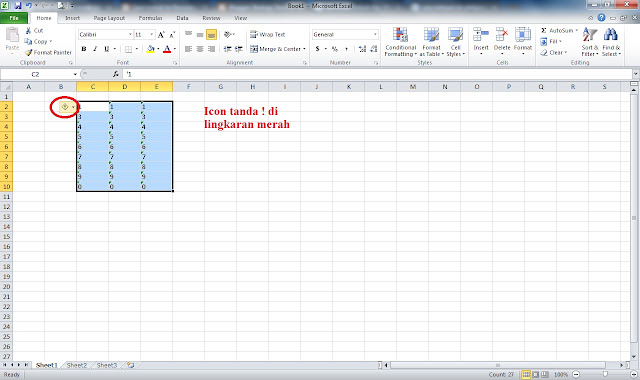Click Increase Indent icon
The height and width of the screenshot is (380, 640).
tap(239, 49)
